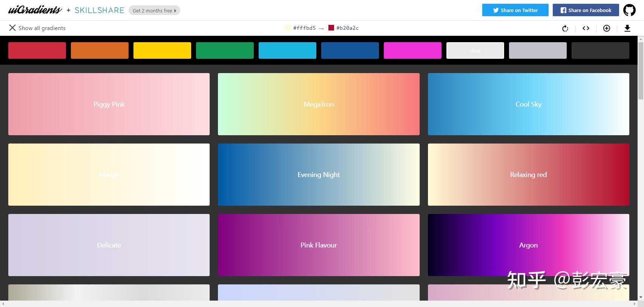Share on Twitter button
Screen dimensions: 644x307
[x=515, y=10]
